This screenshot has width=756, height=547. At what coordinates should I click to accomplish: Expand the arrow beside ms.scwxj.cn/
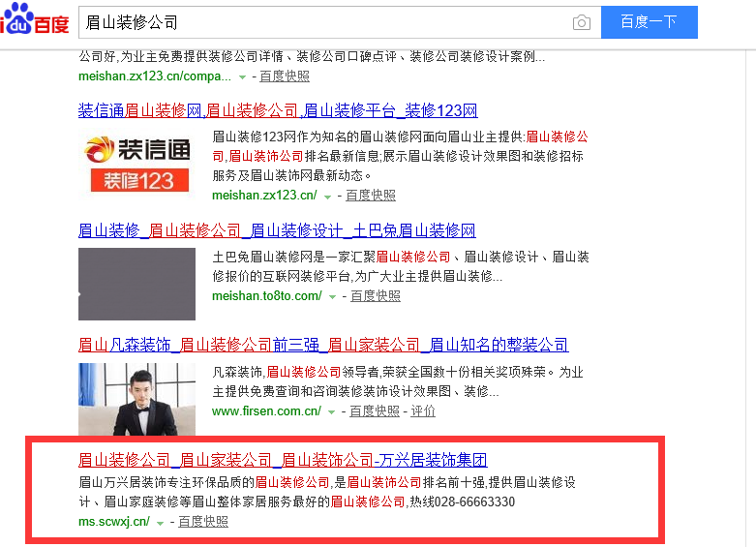[x=161, y=523]
